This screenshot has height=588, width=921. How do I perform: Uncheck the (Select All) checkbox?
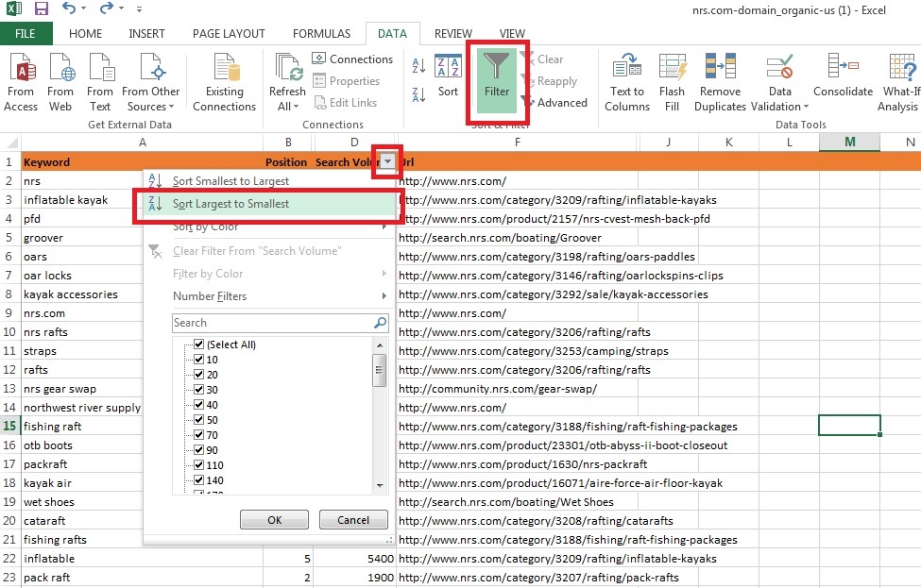coord(198,345)
